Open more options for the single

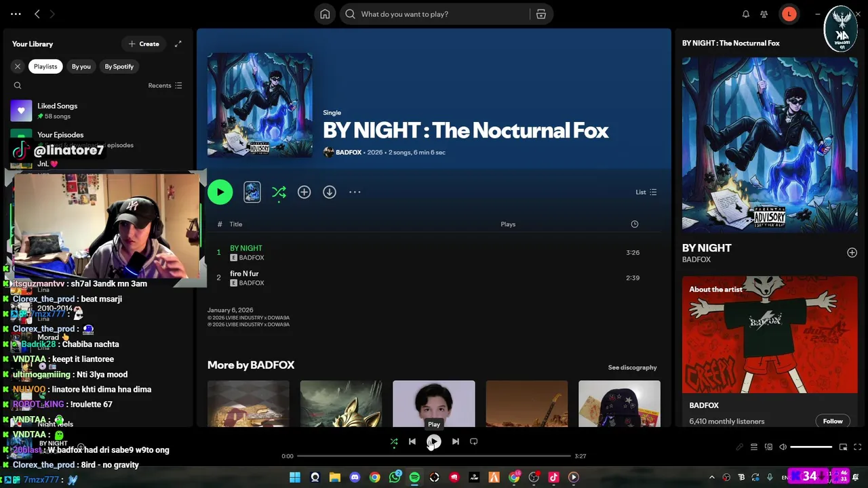pos(355,192)
